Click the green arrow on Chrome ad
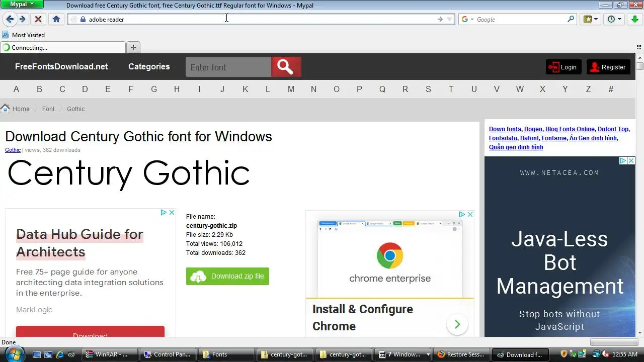This screenshot has height=362, width=644. coord(457,324)
